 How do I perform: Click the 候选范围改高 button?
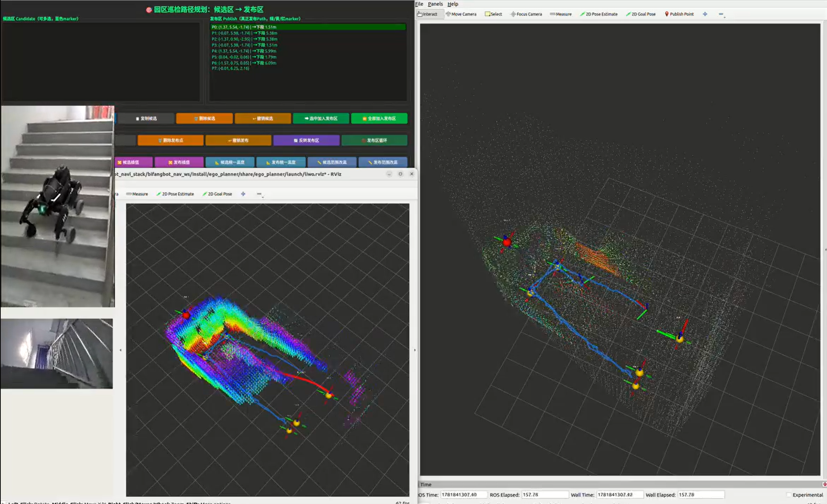pyautogui.click(x=332, y=162)
